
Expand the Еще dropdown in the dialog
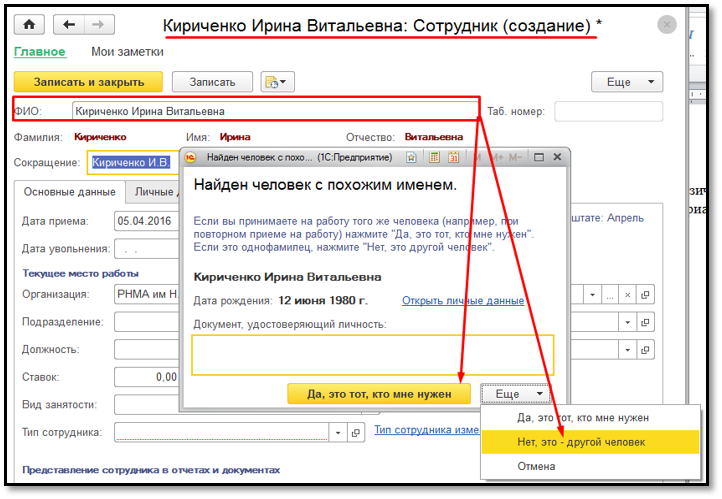[516, 394]
